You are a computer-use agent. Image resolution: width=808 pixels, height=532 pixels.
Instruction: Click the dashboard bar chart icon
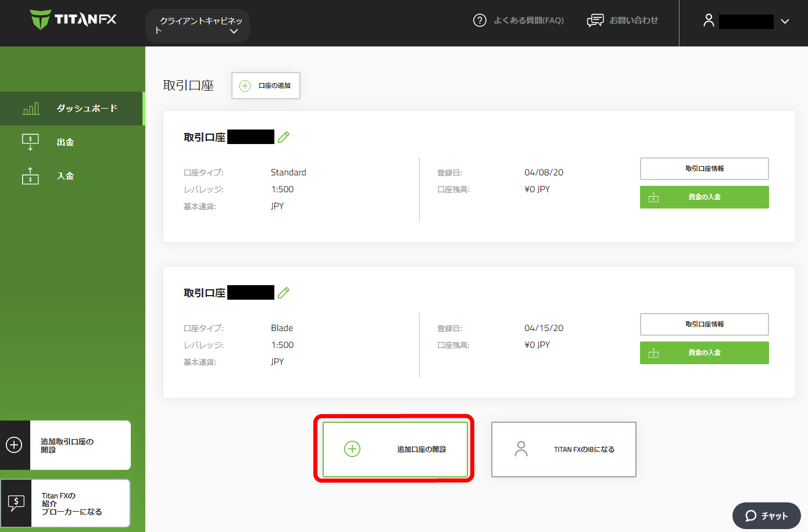[x=31, y=109]
